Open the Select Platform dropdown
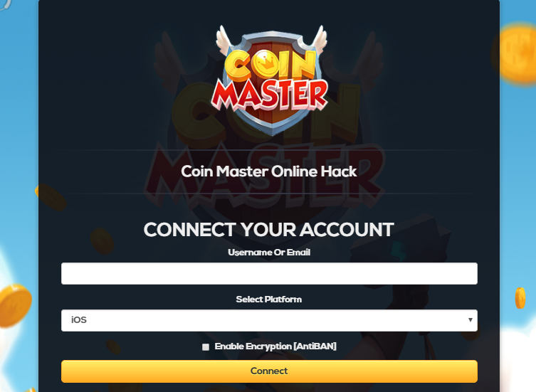The height and width of the screenshot is (392, 536). [269, 320]
